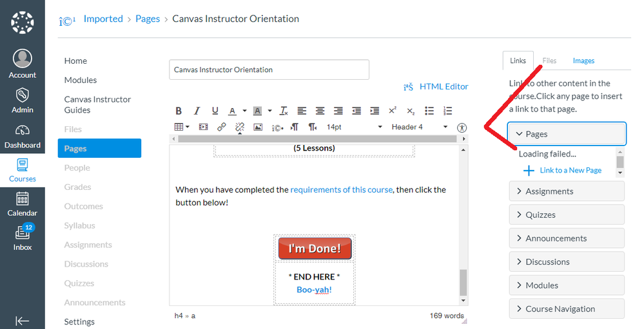644x329 pixels.
Task: Open the insert table menu
Action: pos(182,127)
